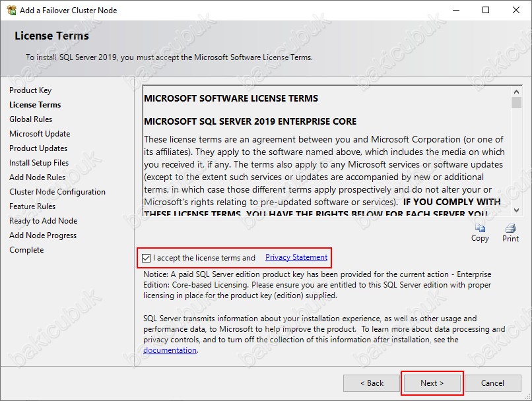Select Microsoft Update step in sidebar
Screen dimensions: 532x401
(x=40, y=134)
